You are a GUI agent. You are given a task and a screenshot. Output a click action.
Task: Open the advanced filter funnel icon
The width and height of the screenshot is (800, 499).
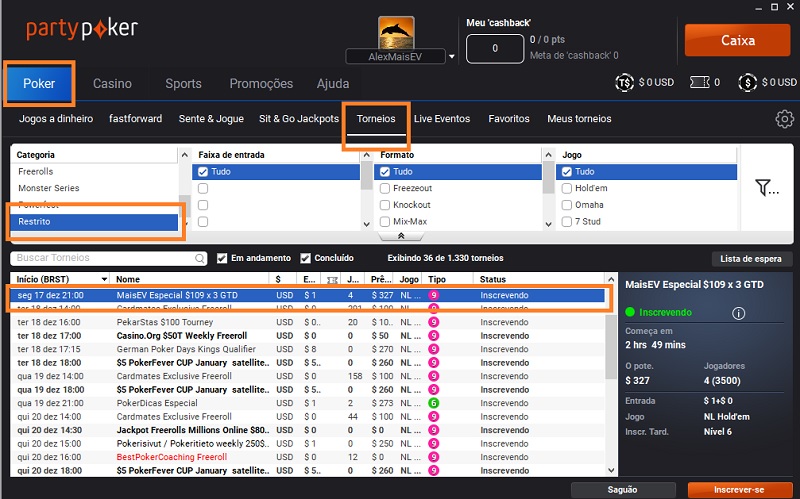pyautogui.click(x=766, y=188)
